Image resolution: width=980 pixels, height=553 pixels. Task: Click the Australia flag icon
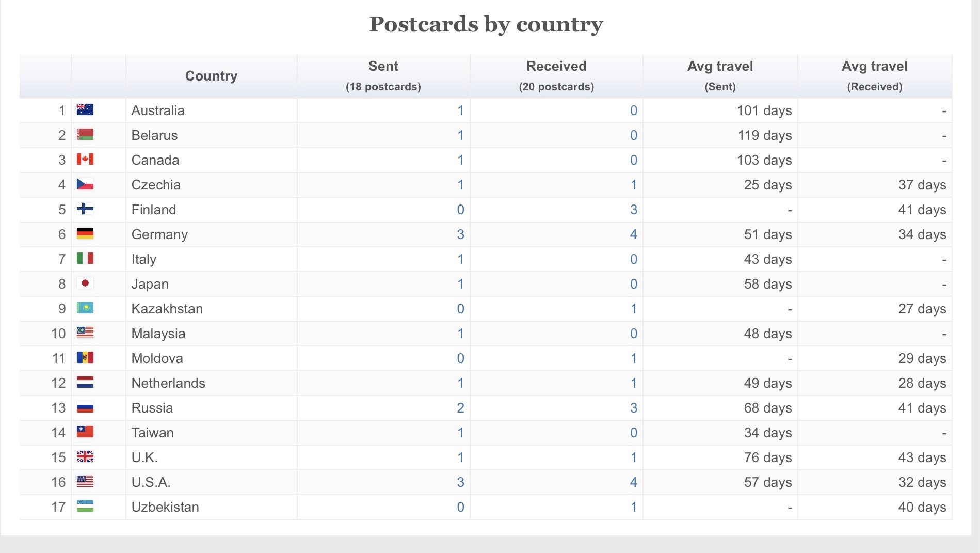coord(85,110)
